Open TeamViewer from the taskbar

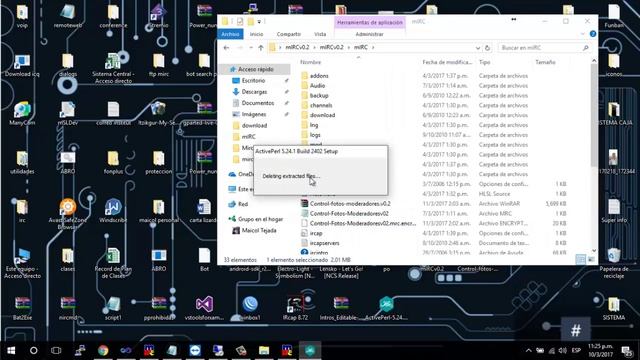point(195,350)
